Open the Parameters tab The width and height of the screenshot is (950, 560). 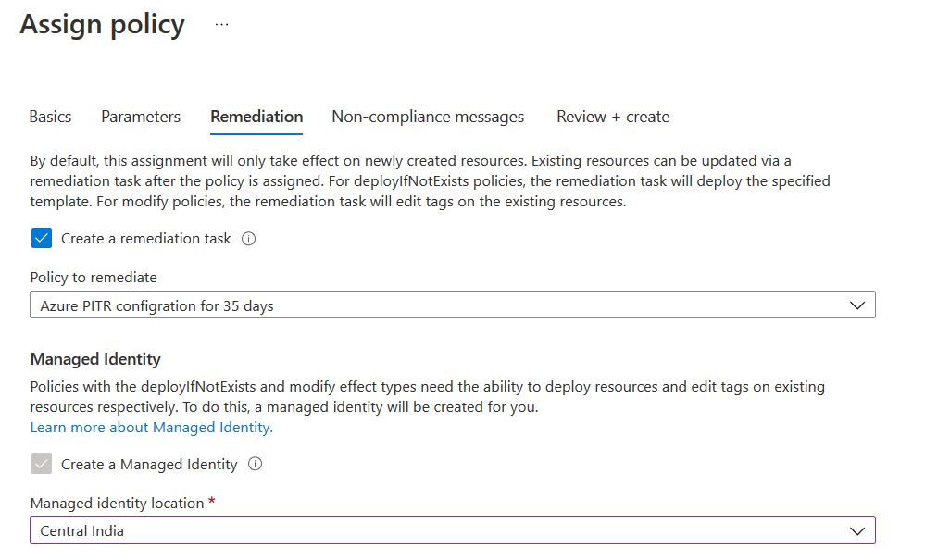coord(141,117)
